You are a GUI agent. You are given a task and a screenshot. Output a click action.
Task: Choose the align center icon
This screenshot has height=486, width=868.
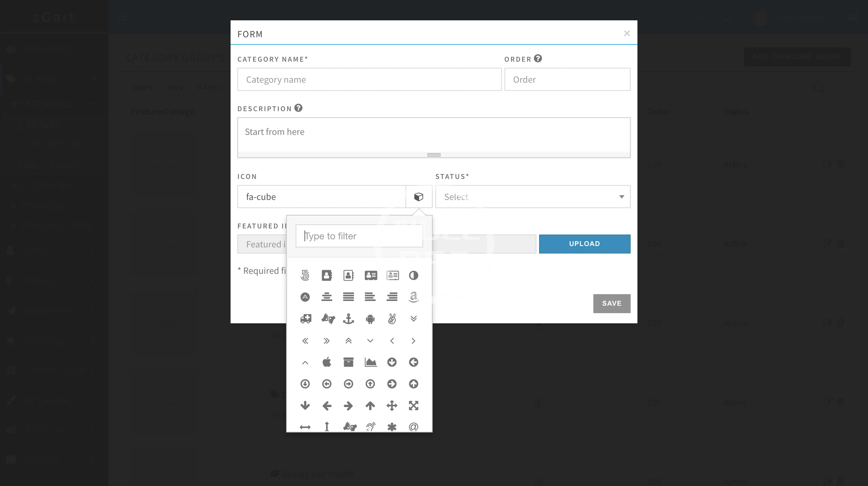[x=327, y=297]
